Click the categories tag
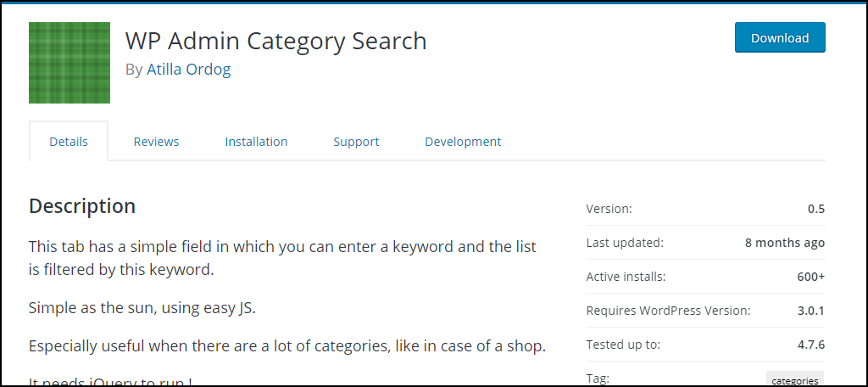This screenshot has height=387, width=868. tap(795, 380)
